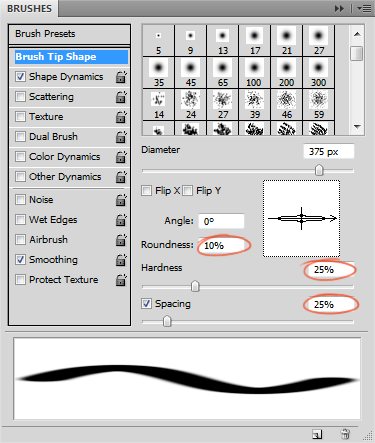Click the brush list scroll up arrow
The width and height of the screenshot is (375, 443).
coord(357,34)
